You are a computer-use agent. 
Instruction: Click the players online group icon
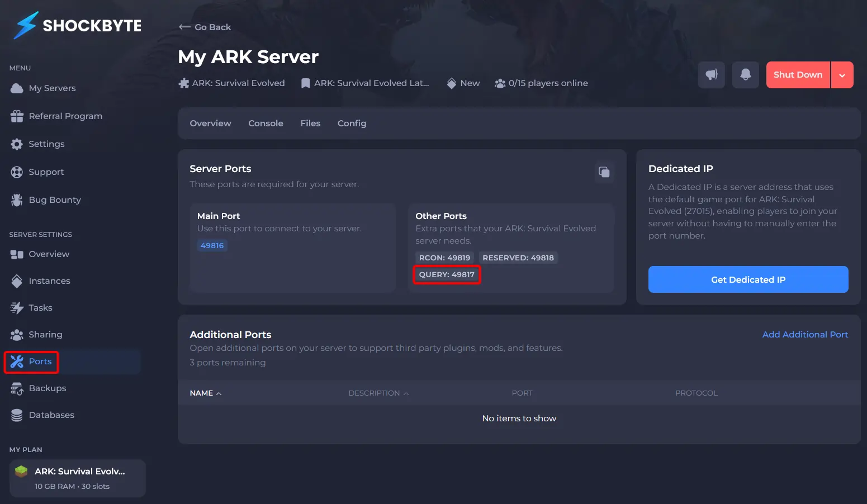(x=500, y=83)
